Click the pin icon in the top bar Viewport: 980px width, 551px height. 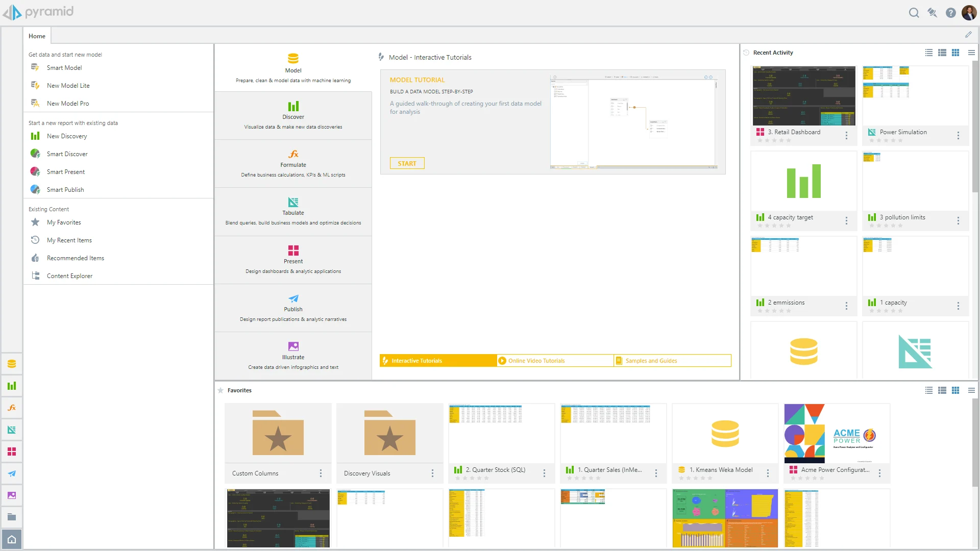(933, 12)
